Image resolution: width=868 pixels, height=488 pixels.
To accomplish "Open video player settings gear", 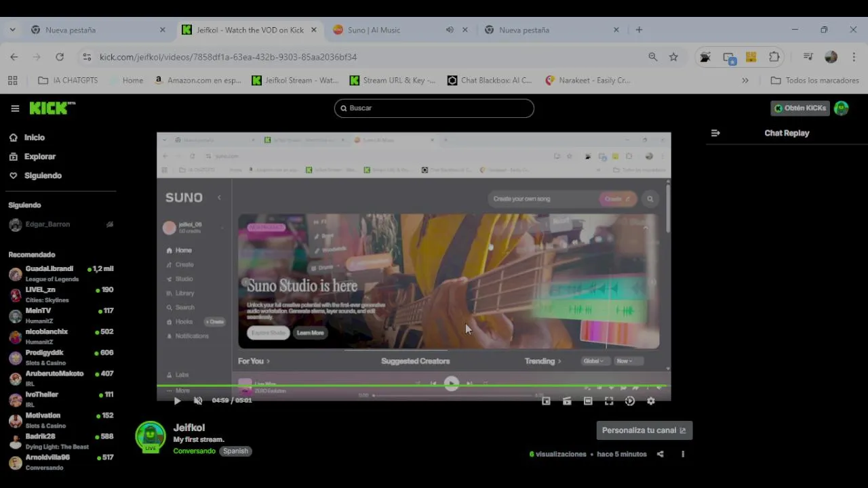I will (x=651, y=401).
